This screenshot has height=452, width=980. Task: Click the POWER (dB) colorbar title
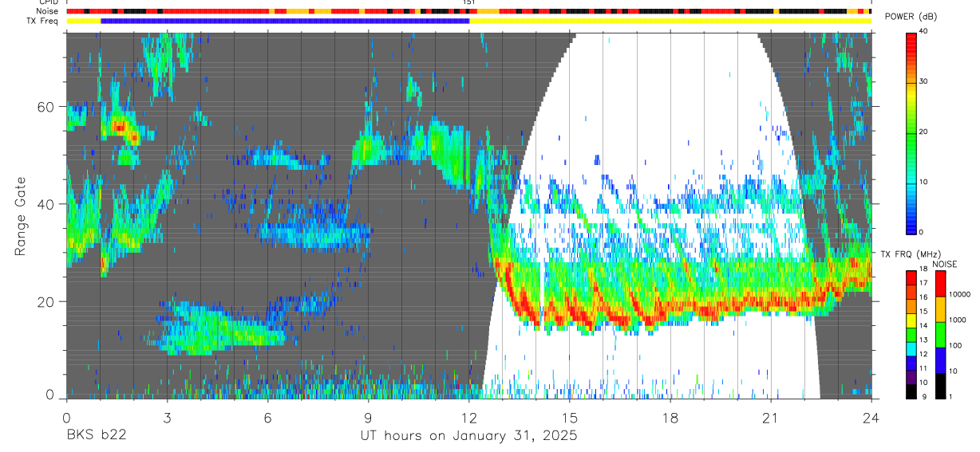(911, 18)
